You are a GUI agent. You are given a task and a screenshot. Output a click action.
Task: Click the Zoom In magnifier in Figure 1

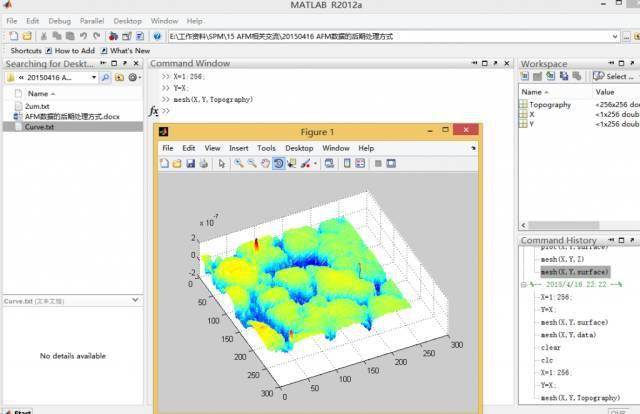[239, 163]
